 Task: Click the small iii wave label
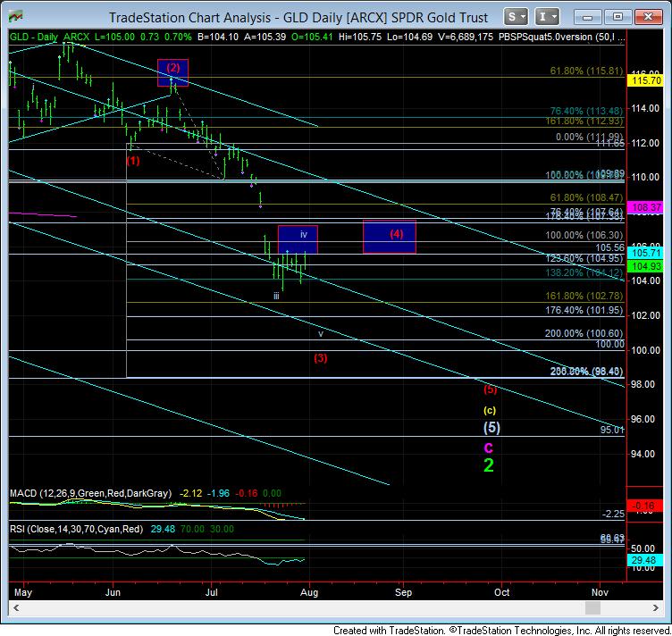coord(276,296)
